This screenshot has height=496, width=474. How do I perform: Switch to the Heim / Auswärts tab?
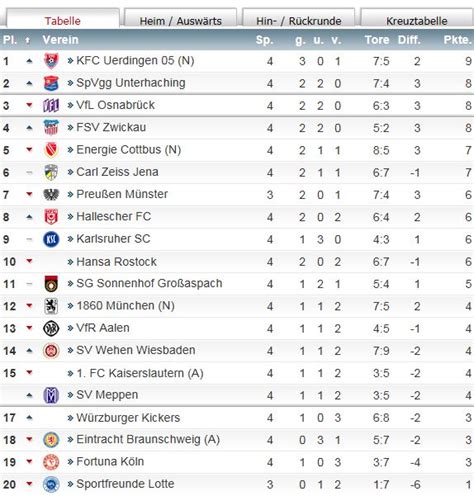(180, 19)
